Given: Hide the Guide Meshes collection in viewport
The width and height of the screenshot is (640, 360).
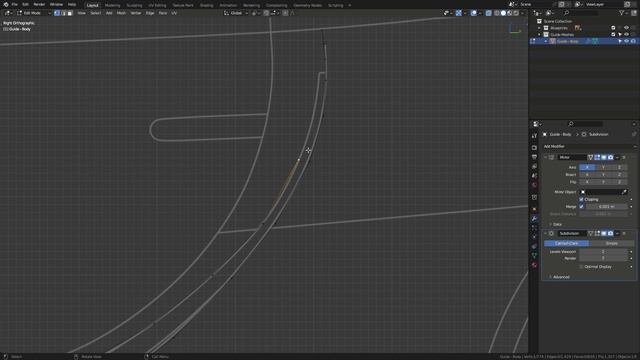Looking at the screenshot, I should [x=626, y=35].
